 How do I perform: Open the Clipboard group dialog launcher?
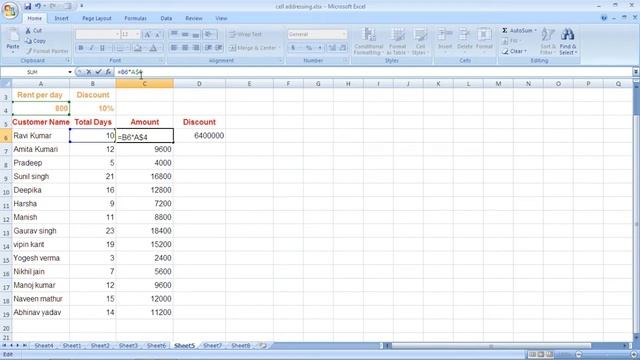click(68, 60)
